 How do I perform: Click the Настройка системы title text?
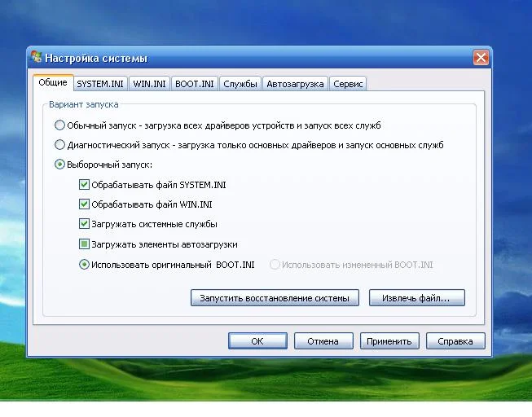(x=96, y=58)
